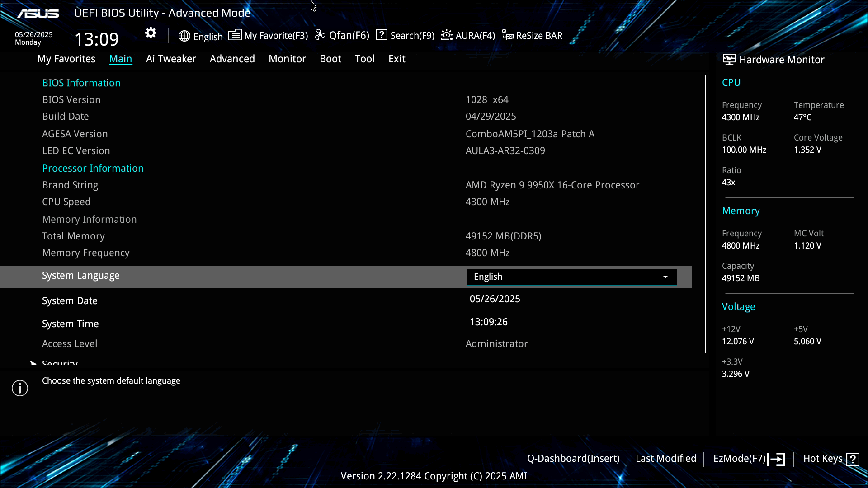Viewport: 868px width, 488px height.
Task: Click Q-Dashboard(Insert) button
Action: [x=573, y=459]
